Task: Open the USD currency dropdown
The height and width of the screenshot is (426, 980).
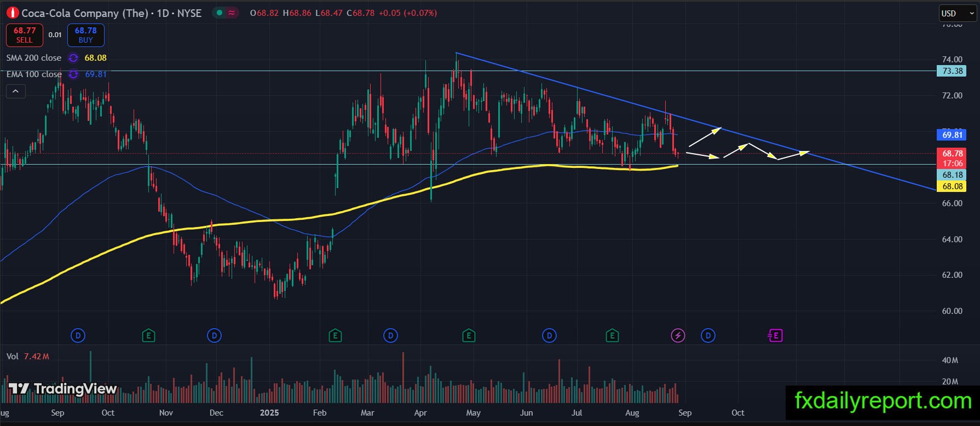Action: point(958,14)
